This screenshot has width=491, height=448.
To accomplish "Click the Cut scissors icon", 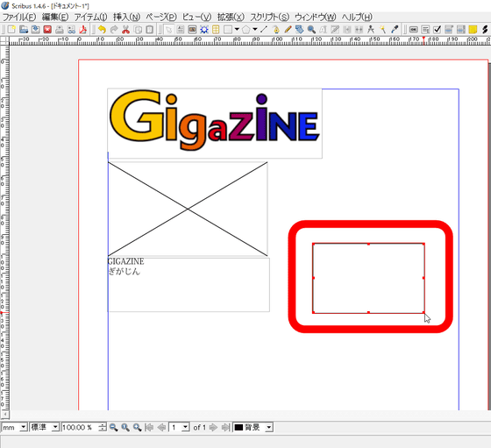I will pyautogui.click(x=125, y=30).
